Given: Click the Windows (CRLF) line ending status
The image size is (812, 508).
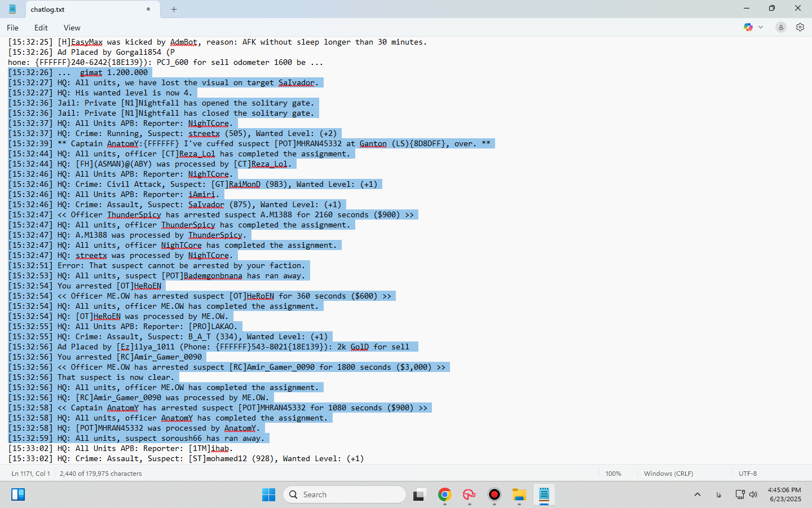Looking at the screenshot, I should pos(669,474).
